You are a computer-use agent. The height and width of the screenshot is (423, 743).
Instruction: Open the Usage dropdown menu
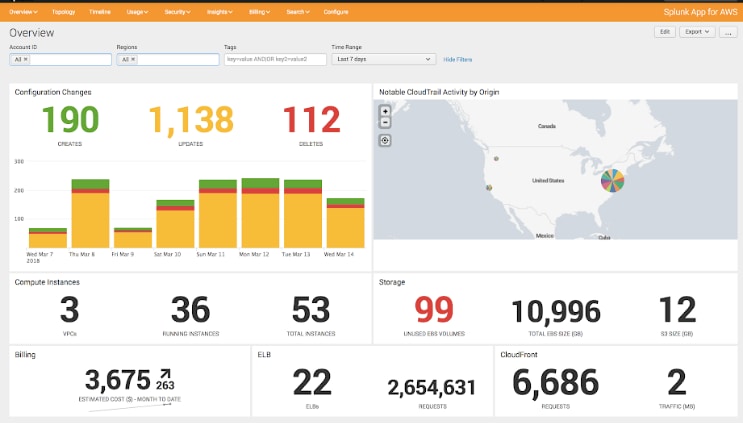[x=137, y=12]
